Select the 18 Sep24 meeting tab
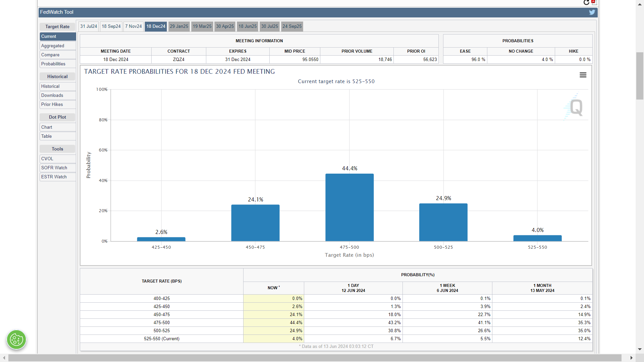The width and height of the screenshot is (644, 362). click(111, 26)
